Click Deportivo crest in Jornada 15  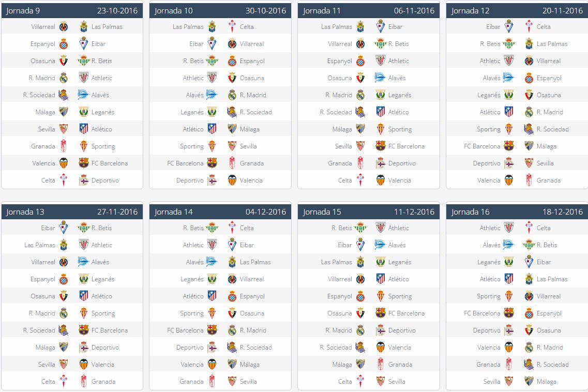380,330
